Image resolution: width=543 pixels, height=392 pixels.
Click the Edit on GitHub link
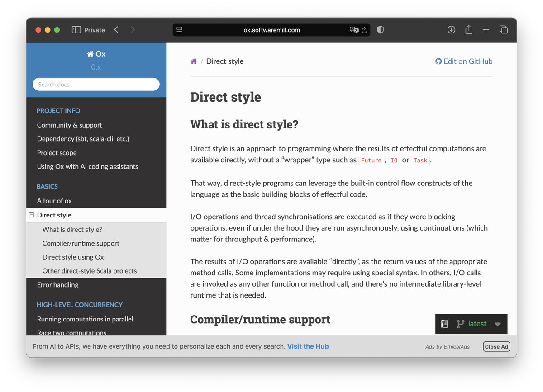pos(464,61)
